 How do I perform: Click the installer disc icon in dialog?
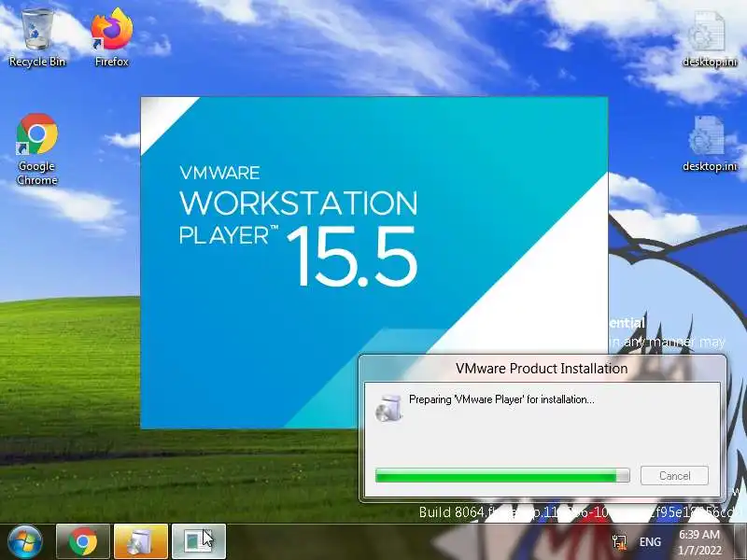tap(388, 408)
